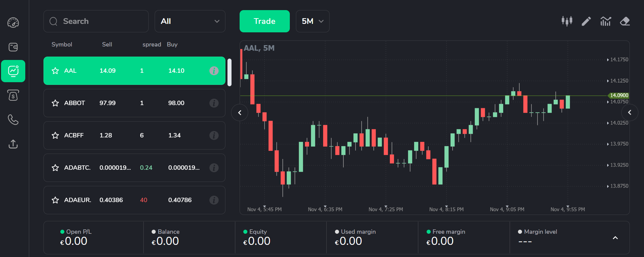Add AAL to favorites with star

[55, 71]
